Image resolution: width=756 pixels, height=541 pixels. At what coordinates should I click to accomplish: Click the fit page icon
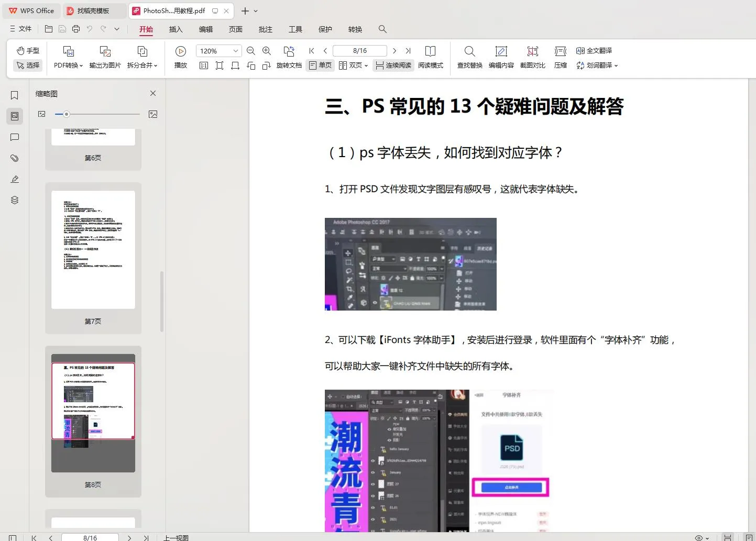(220, 65)
